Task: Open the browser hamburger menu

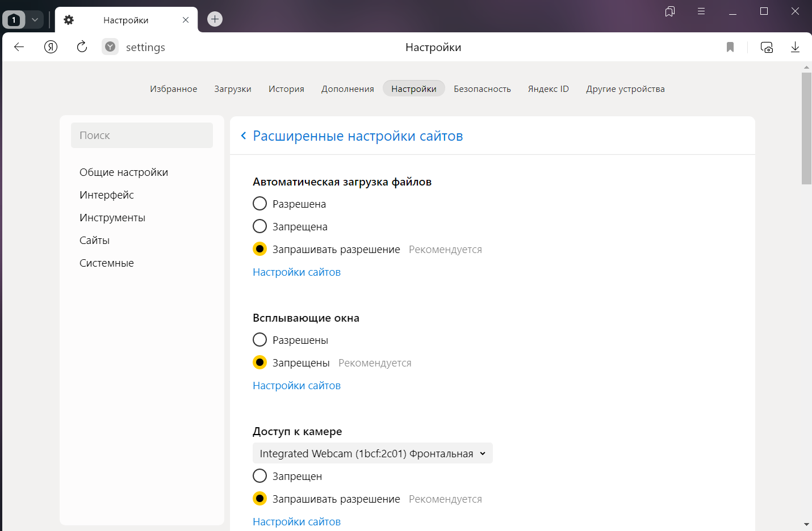Action: pyautogui.click(x=701, y=11)
